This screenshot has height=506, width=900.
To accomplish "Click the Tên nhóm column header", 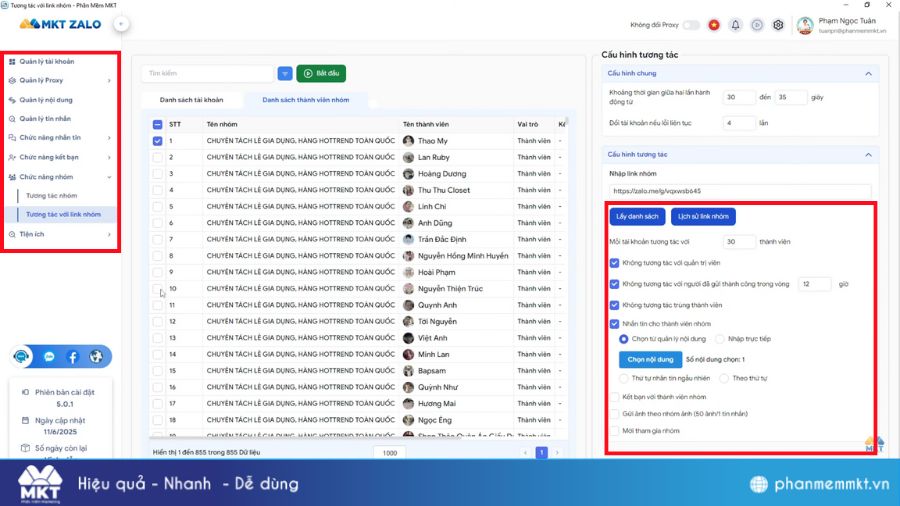I will click(x=222, y=124).
